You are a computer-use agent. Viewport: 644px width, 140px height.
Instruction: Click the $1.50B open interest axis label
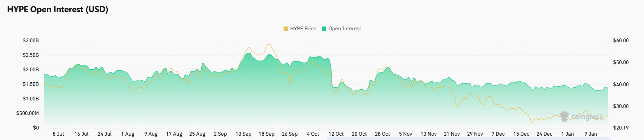(x=31, y=84)
